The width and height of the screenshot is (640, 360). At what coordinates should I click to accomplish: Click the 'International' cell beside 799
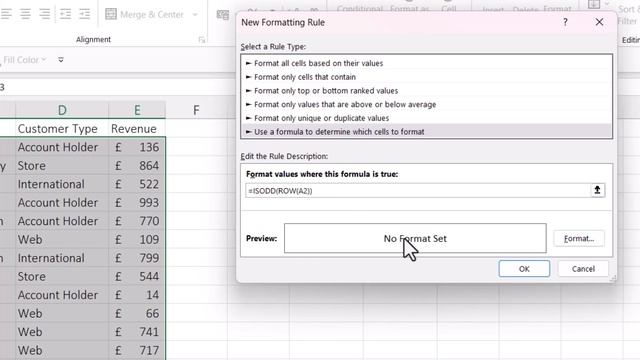(62, 258)
